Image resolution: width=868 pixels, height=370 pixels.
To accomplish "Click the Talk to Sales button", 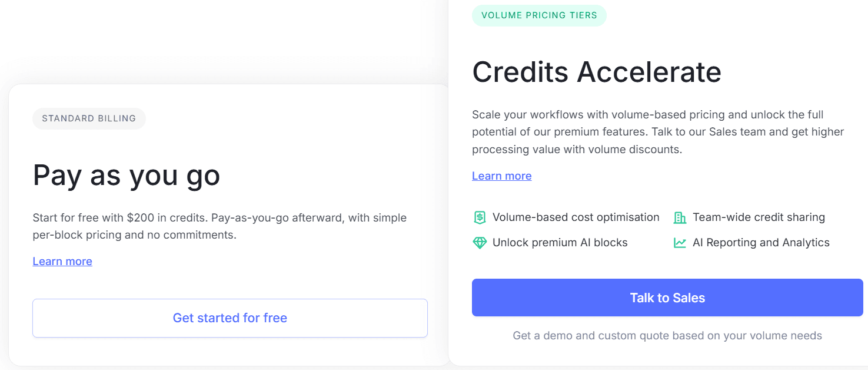I will coord(667,298).
